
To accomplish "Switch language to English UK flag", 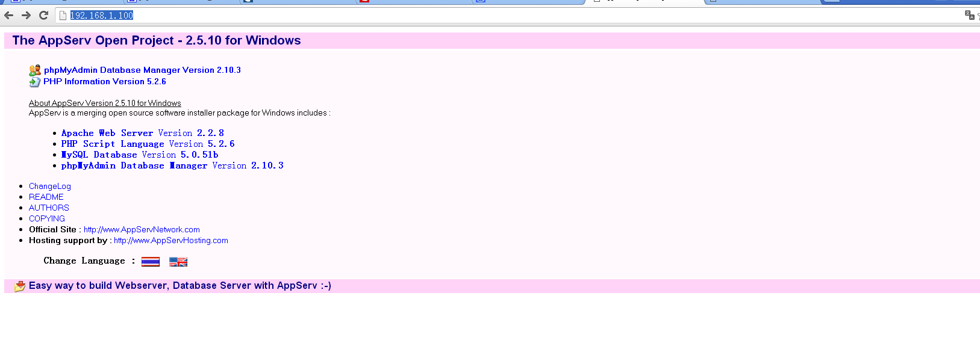I will click(x=178, y=262).
